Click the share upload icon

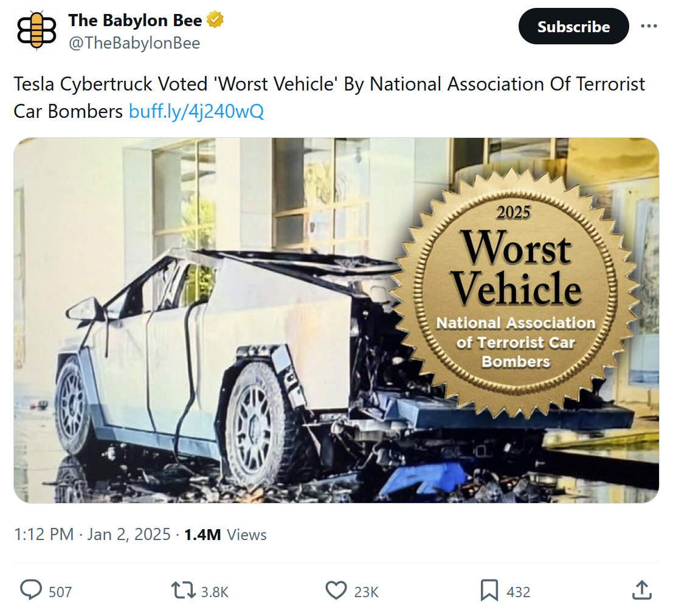pyautogui.click(x=642, y=590)
